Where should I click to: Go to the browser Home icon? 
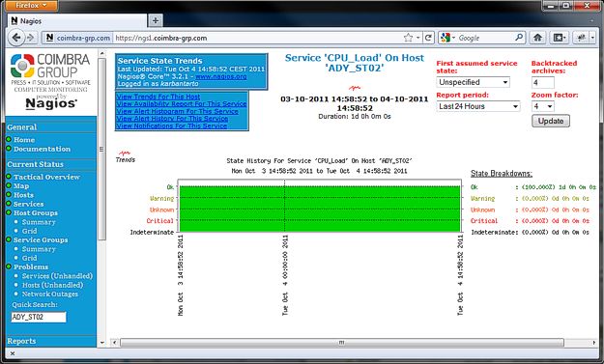tap(537, 38)
